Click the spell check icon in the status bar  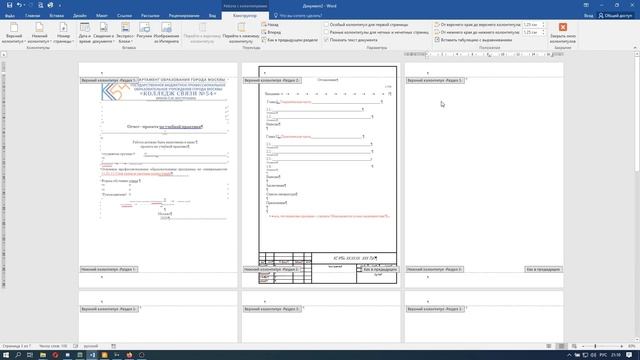[x=76, y=346]
